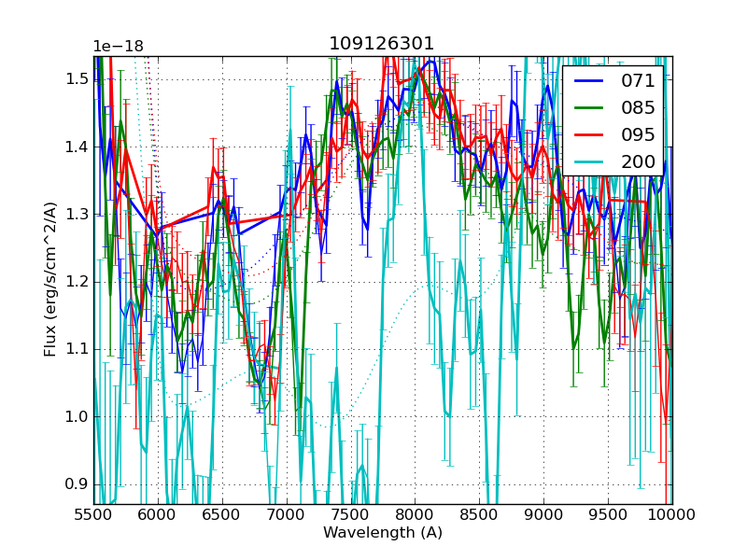747x560 pixels.
Task: Click the red line swatch in legend
Action: pos(590,135)
